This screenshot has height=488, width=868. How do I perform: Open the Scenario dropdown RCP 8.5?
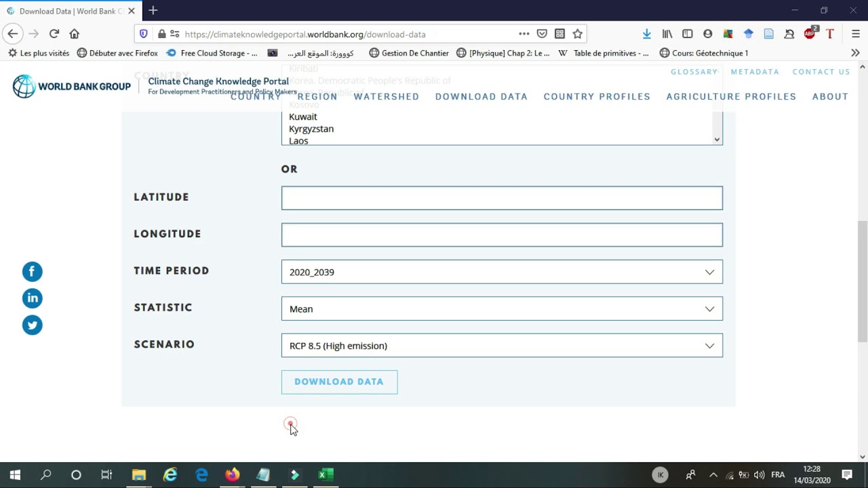pyautogui.click(x=502, y=346)
